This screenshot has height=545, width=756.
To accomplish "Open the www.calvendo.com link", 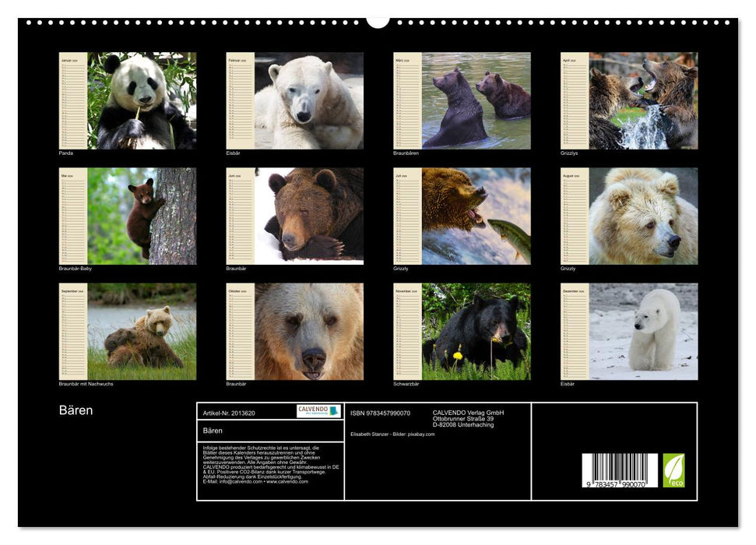I will [x=287, y=483].
